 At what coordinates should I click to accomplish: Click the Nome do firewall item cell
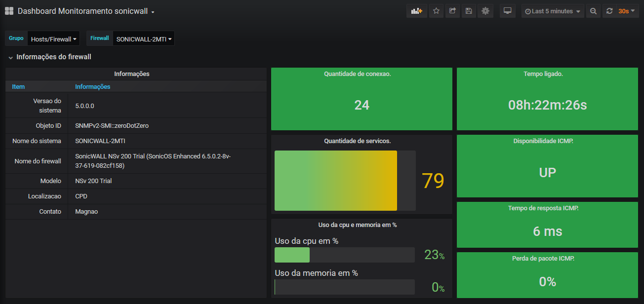coord(37,161)
